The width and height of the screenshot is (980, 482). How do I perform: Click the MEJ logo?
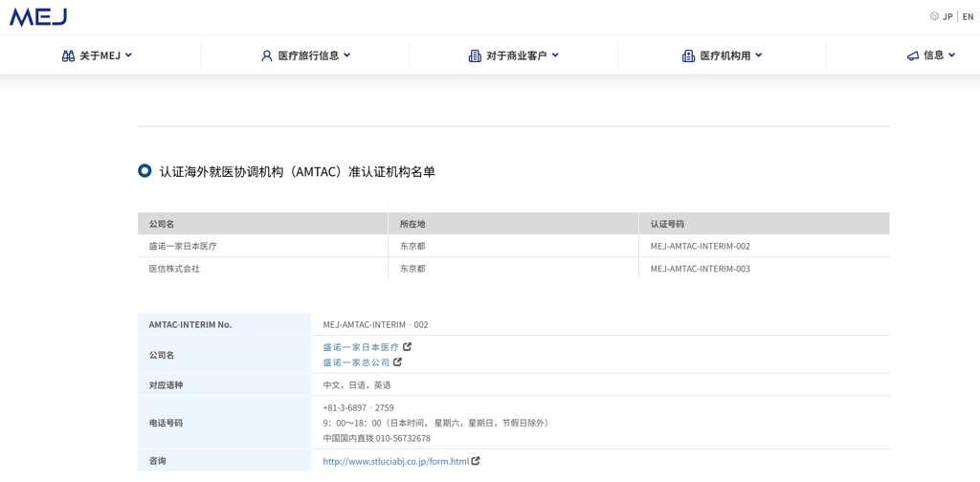click(x=38, y=17)
